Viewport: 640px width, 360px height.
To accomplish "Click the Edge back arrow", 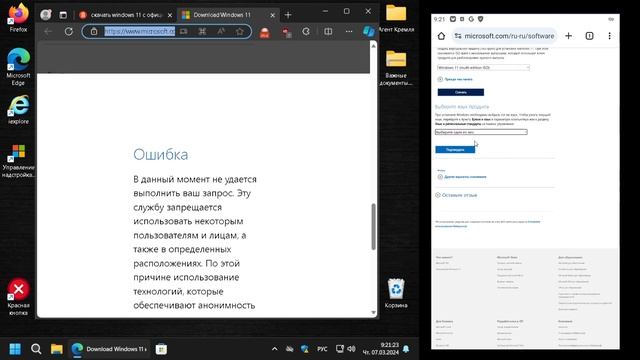I will point(48,31).
